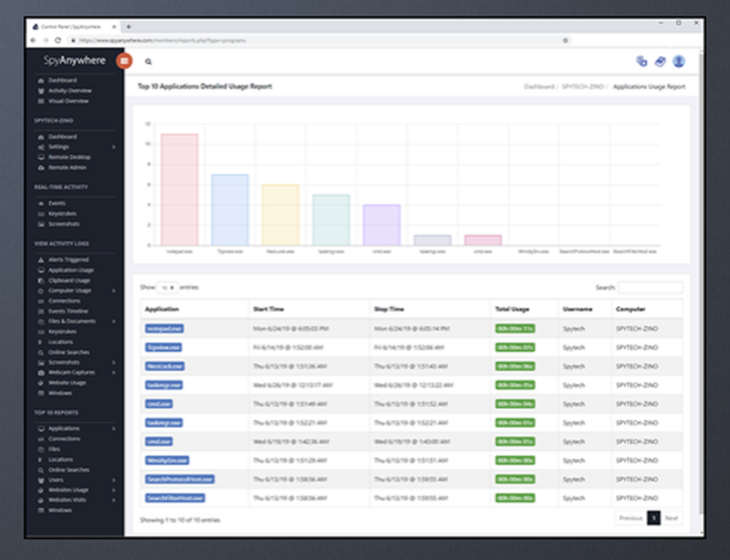Expand the Settings submenu arrow
The width and height of the screenshot is (730, 560).
[113, 147]
